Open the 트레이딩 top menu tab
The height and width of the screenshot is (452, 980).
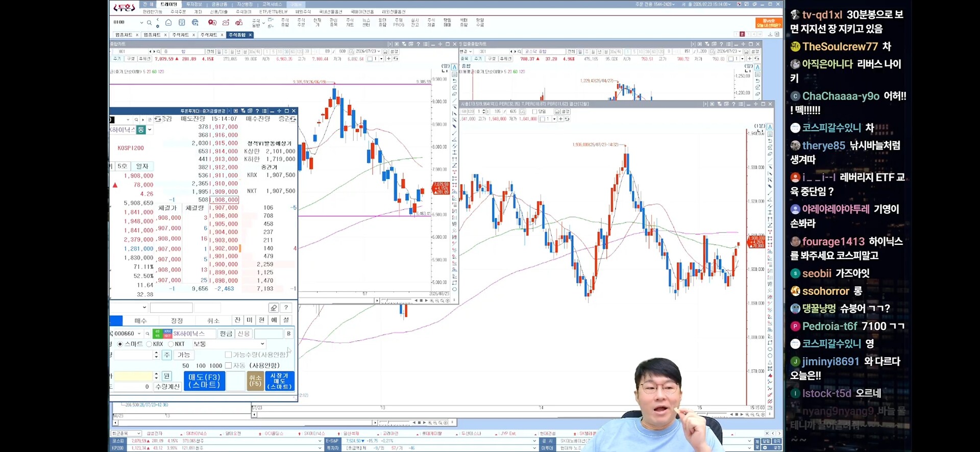[168, 4]
